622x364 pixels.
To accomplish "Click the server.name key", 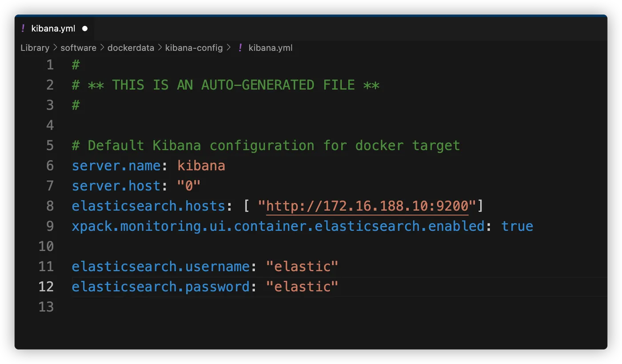I will [116, 166].
